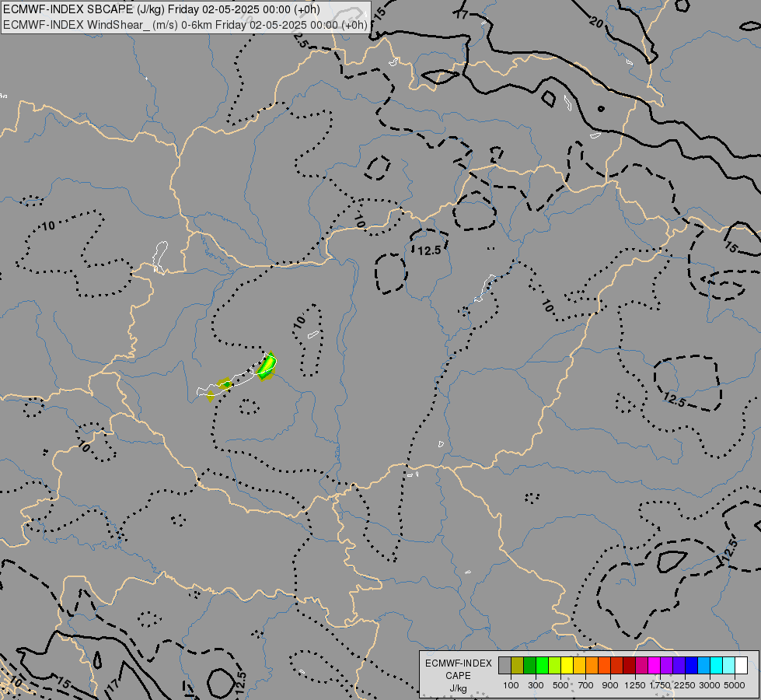Click the bright magenta legend swatch

coord(655,665)
